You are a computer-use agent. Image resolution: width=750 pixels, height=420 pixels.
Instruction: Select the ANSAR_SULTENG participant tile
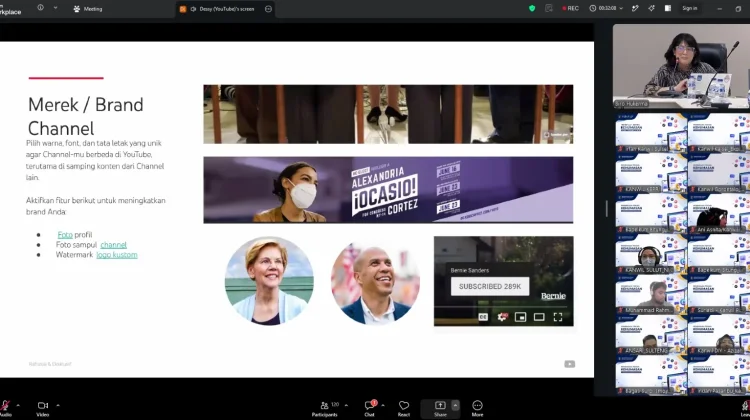pos(651,334)
